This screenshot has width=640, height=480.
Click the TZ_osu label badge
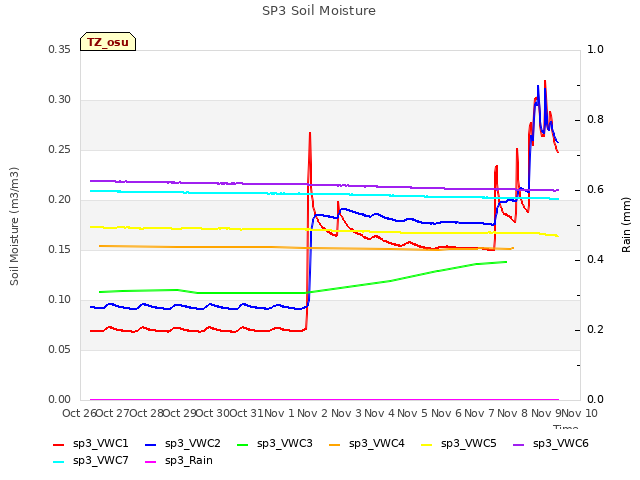tap(108, 42)
